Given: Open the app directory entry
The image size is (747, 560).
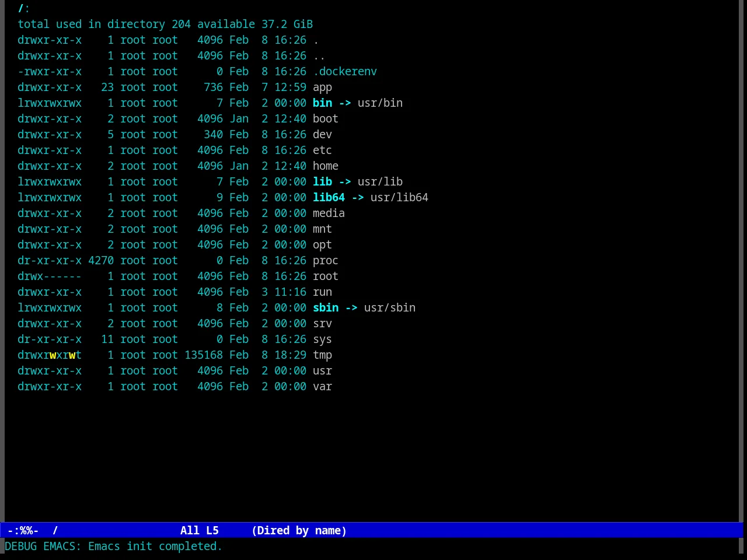Looking at the screenshot, I should coord(322,87).
